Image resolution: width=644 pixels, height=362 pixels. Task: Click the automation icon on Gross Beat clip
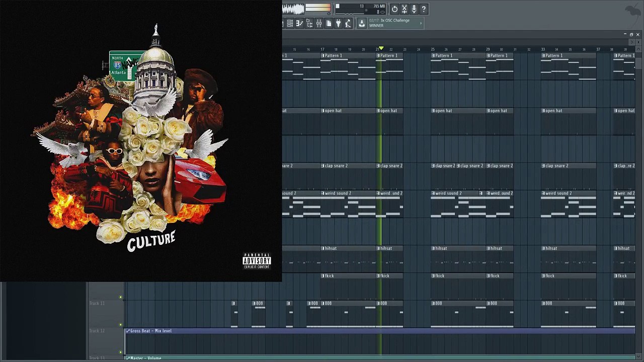pos(128,331)
